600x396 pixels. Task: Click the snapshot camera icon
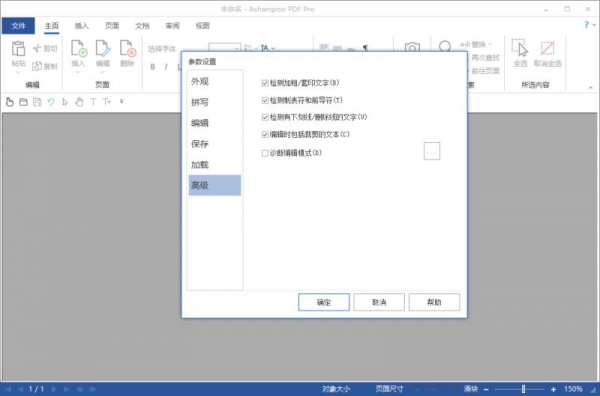412,47
